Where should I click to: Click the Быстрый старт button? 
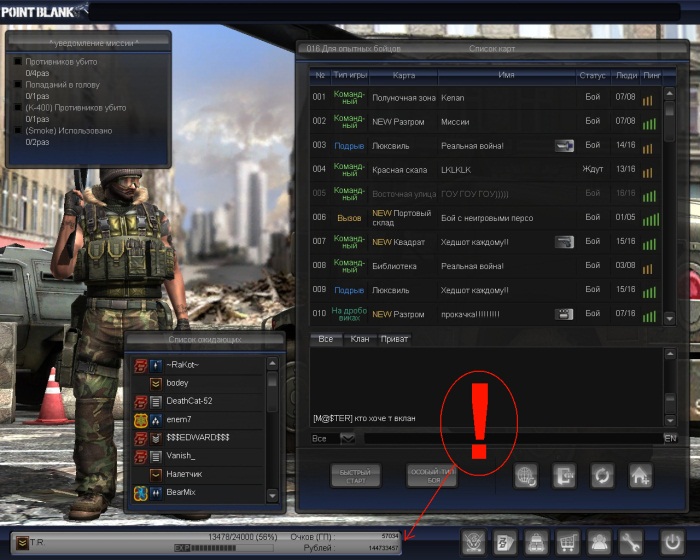coord(355,476)
